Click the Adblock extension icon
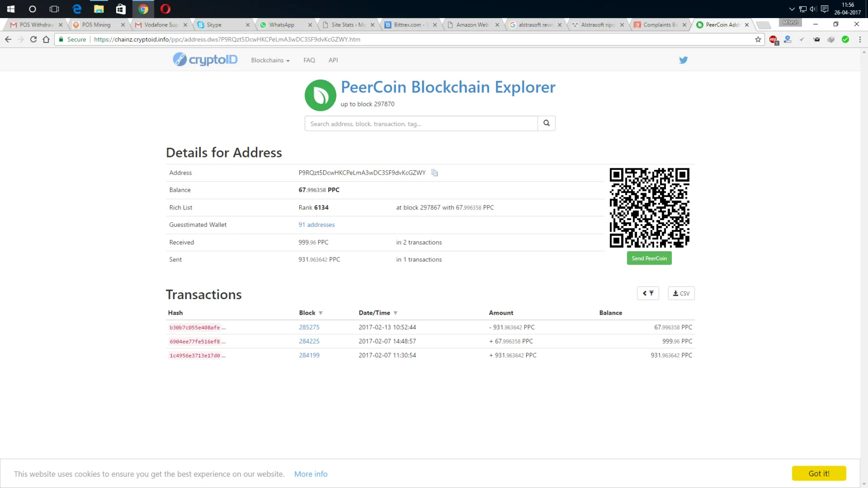The height and width of the screenshot is (488, 868). point(773,40)
